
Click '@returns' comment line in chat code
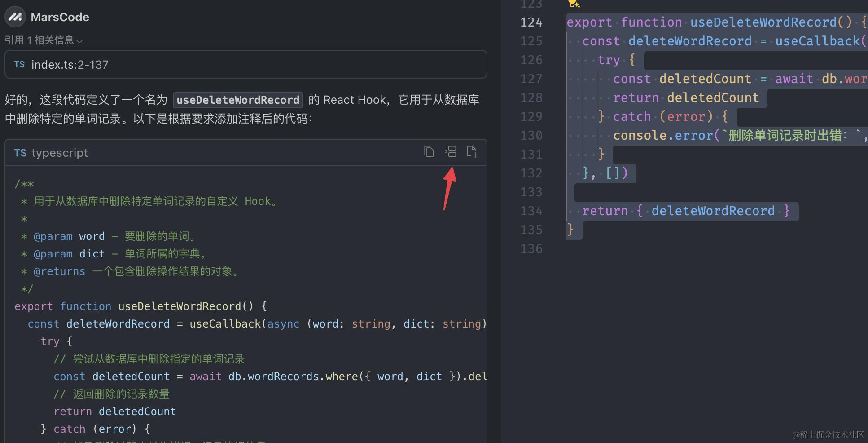pos(130,271)
